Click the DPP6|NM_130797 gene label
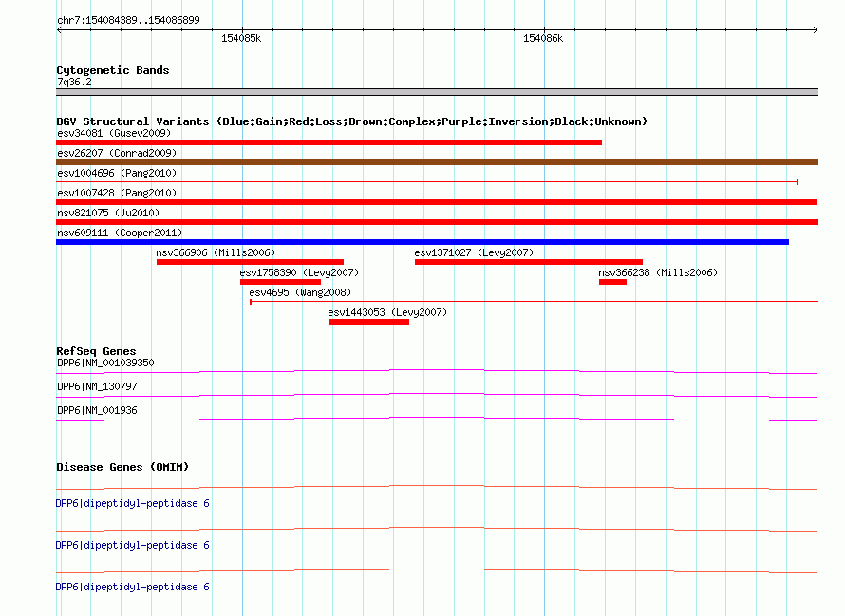845x616 pixels. (97, 386)
